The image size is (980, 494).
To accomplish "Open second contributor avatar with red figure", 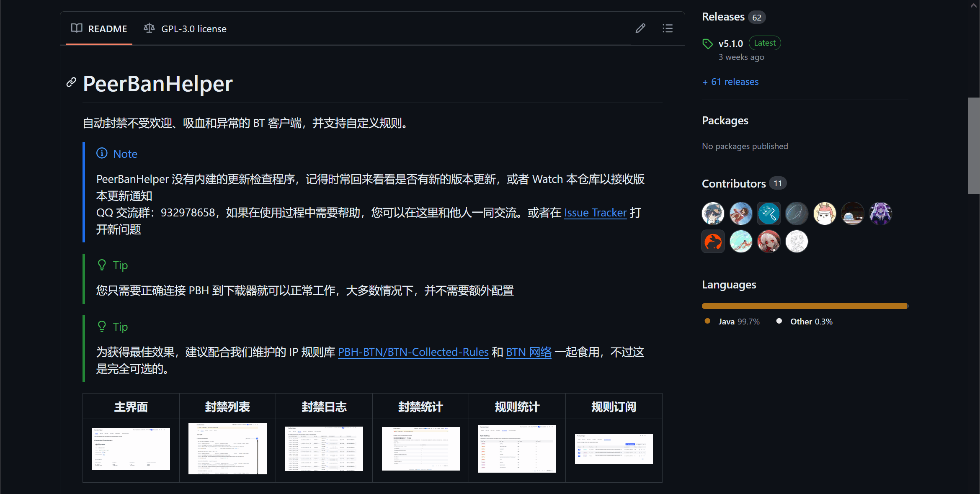I will click(x=741, y=214).
